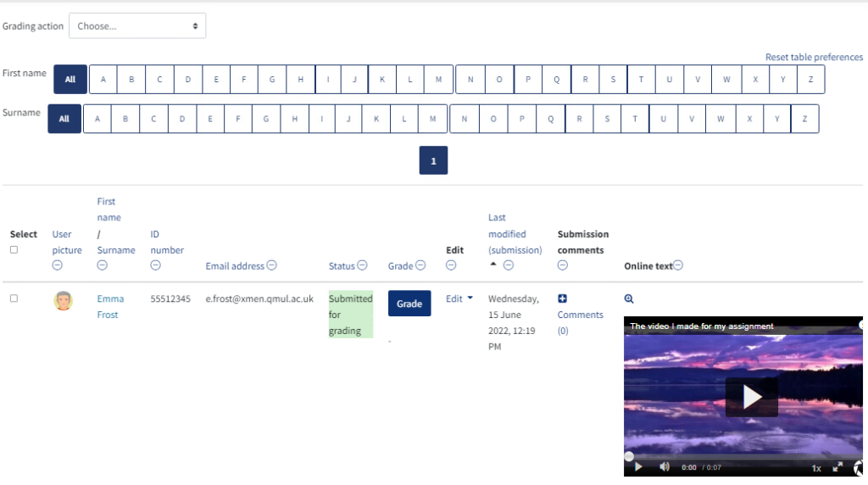This screenshot has width=868, height=485.
Task: Hide the Status column
Action: pyautogui.click(x=362, y=265)
